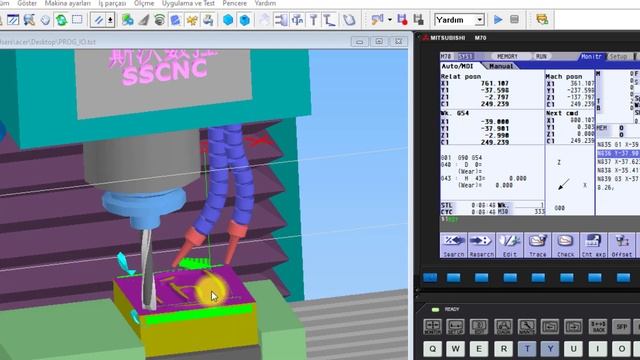Click the Trace softkey on CNC screen
The image size is (640, 360).
point(538,246)
